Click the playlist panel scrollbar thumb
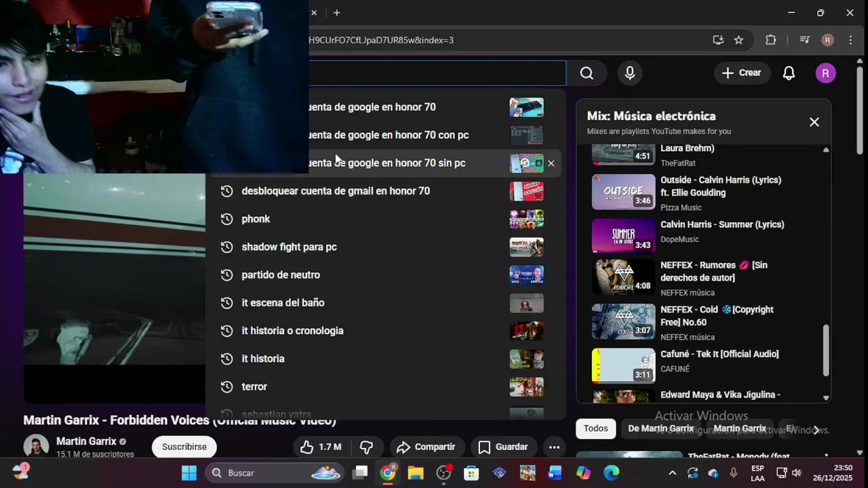868x488 pixels. click(826, 350)
